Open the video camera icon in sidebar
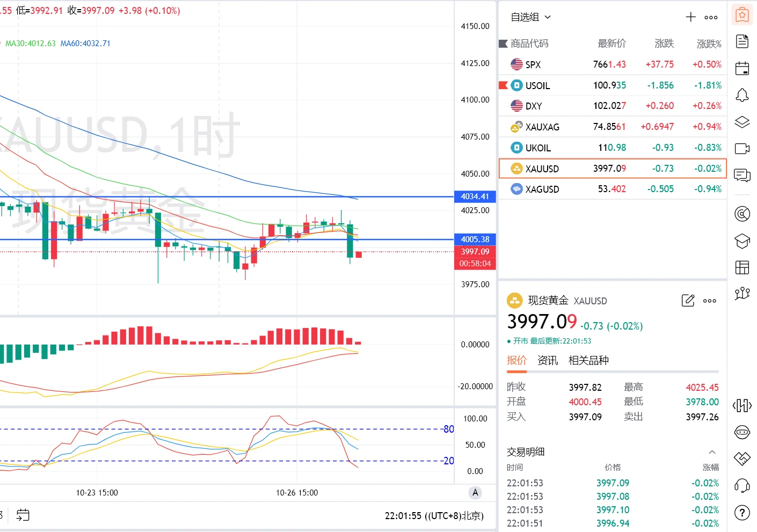This screenshot has height=532, width=757. [742, 149]
